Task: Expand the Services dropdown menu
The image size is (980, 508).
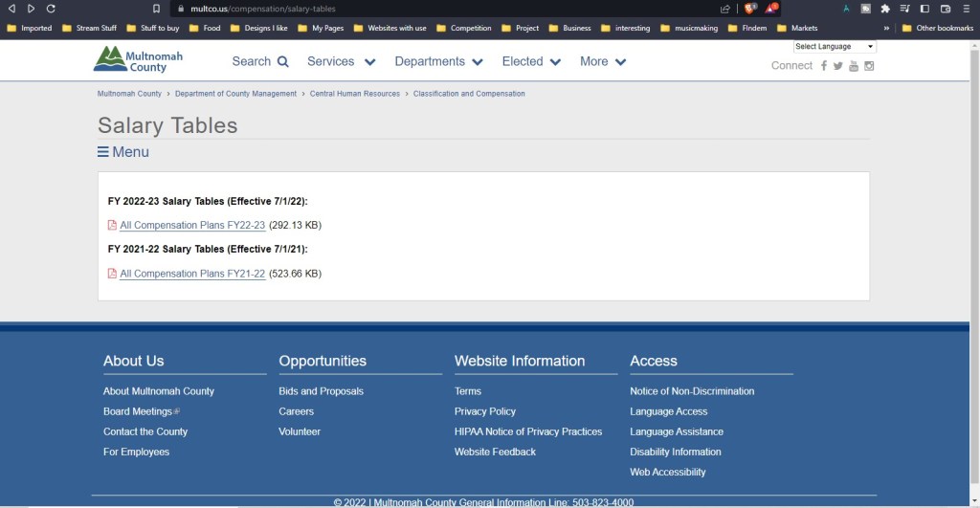Action: tap(341, 61)
